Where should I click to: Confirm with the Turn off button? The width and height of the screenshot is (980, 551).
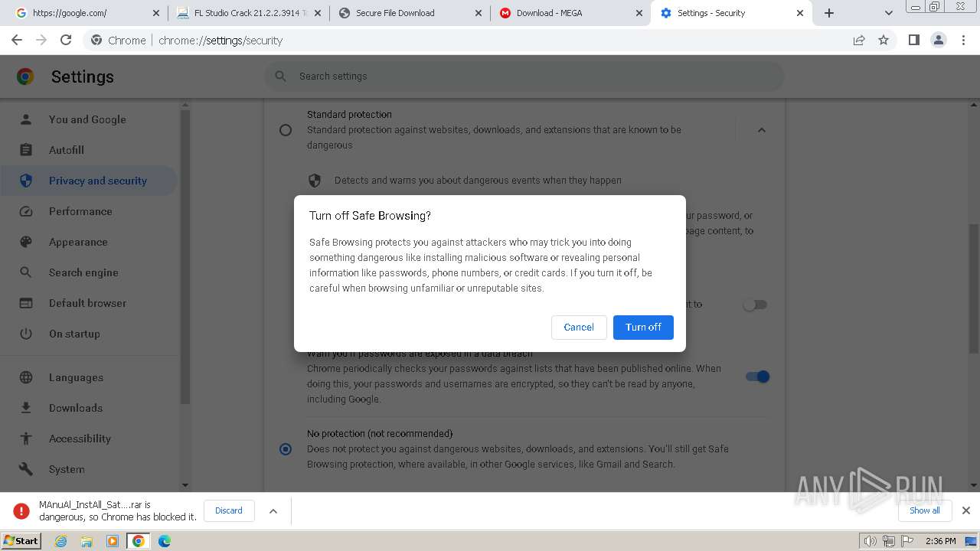(643, 327)
